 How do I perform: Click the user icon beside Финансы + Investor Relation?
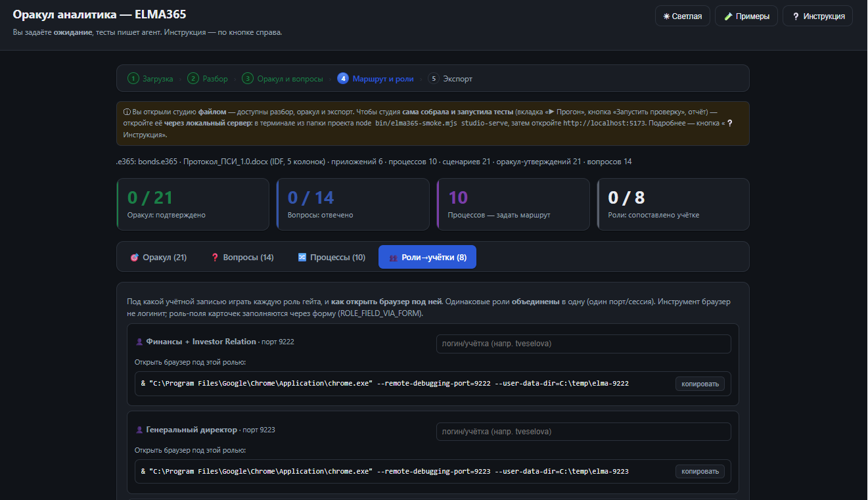(139, 342)
